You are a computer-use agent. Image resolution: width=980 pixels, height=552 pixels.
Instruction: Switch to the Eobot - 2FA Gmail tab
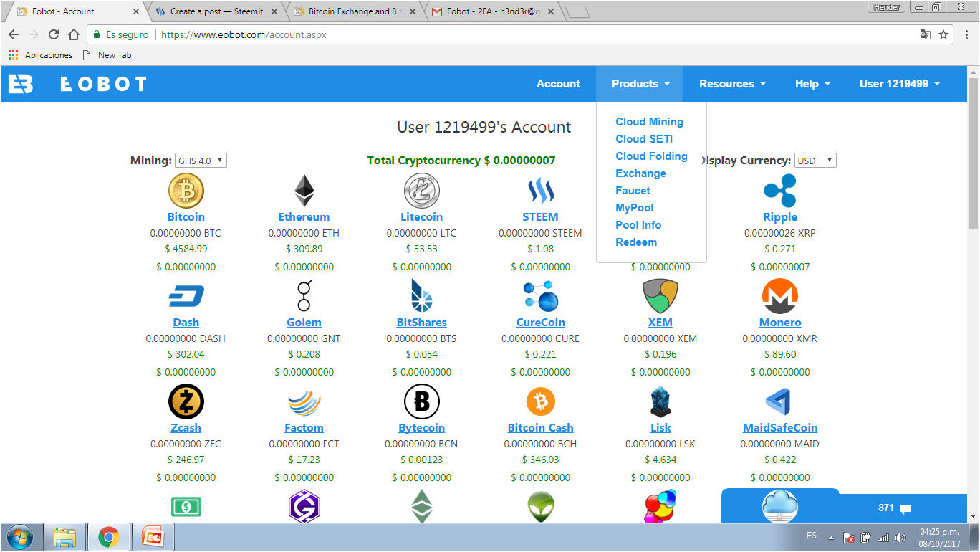pyautogui.click(x=493, y=11)
